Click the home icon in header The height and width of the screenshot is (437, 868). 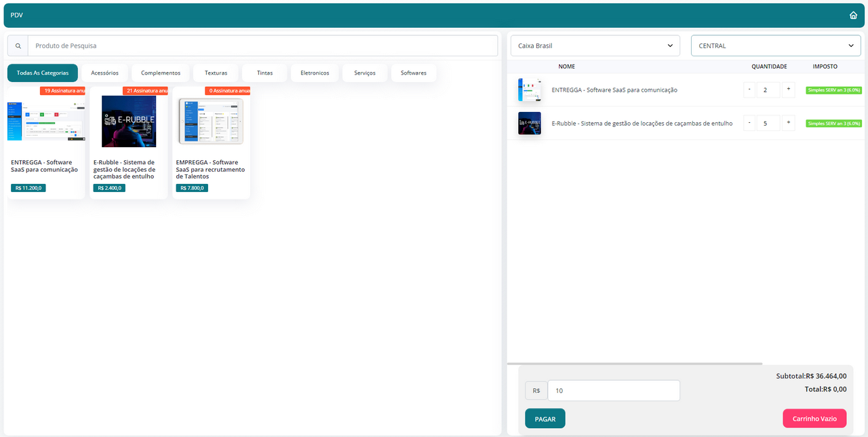[x=853, y=15]
